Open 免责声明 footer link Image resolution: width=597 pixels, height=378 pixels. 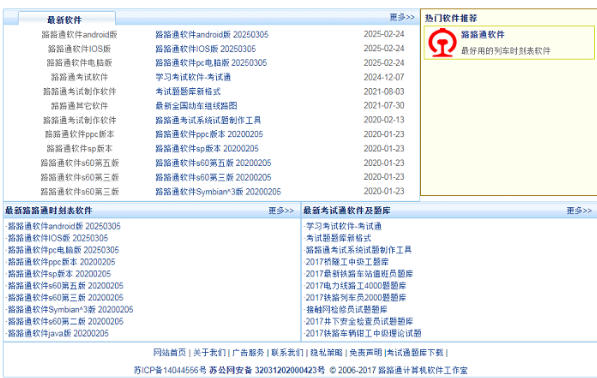click(x=366, y=352)
